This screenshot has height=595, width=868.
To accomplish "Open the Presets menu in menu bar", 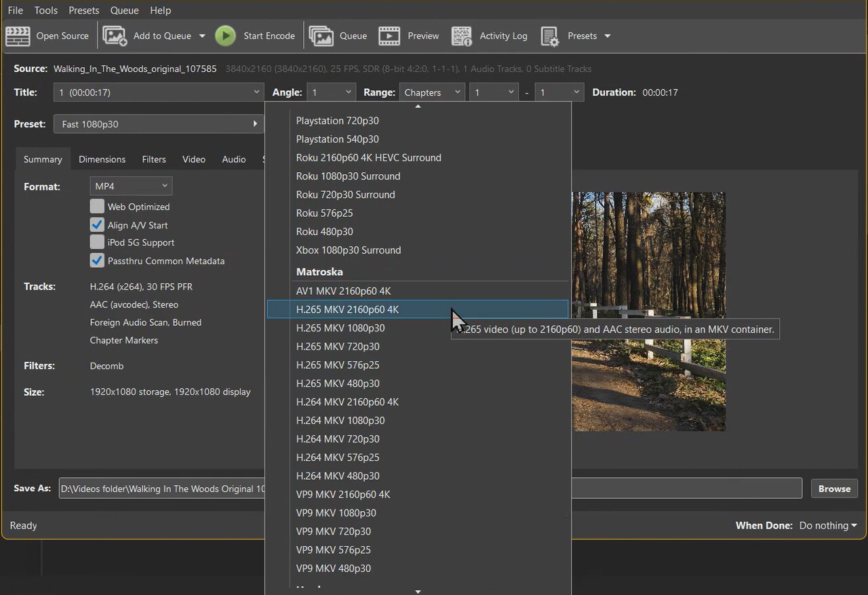I will [x=84, y=10].
